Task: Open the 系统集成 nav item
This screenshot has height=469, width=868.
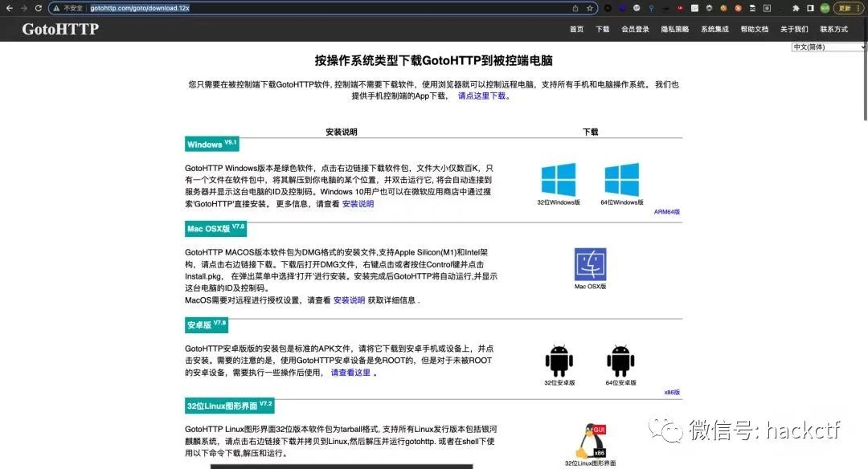Action: pyautogui.click(x=714, y=29)
